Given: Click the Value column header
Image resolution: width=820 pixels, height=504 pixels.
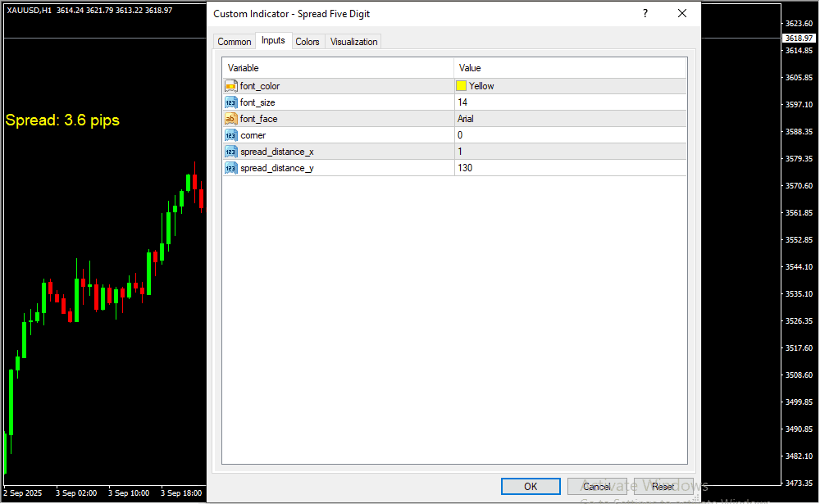Looking at the screenshot, I should pos(569,68).
